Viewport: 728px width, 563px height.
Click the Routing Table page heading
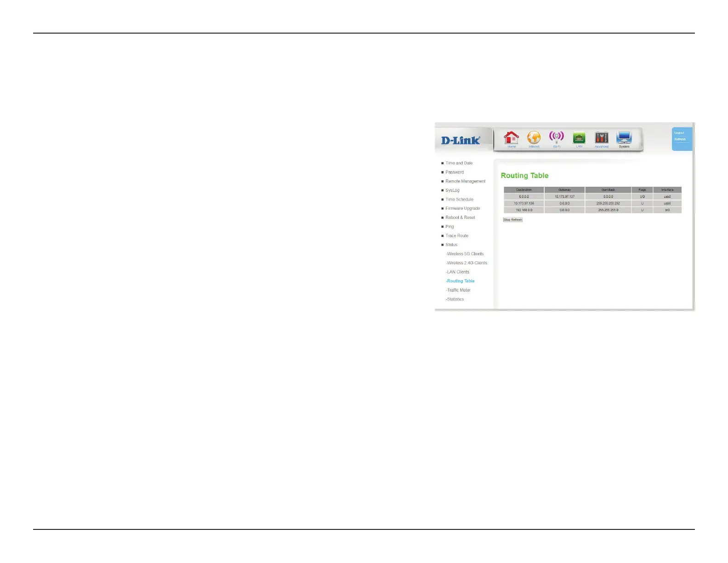pyautogui.click(x=524, y=176)
